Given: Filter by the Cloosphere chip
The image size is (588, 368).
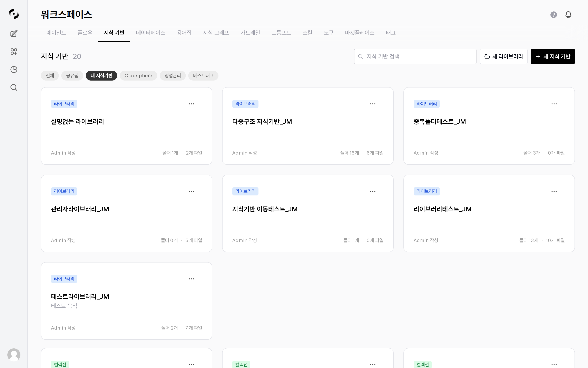Looking at the screenshot, I should click(x=138, y=76).
